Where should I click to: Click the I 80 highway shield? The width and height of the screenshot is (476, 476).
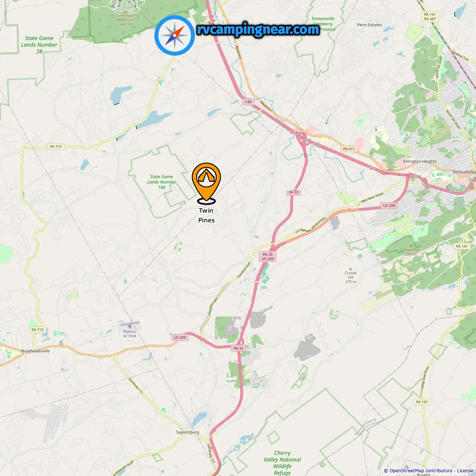(248, 102)
